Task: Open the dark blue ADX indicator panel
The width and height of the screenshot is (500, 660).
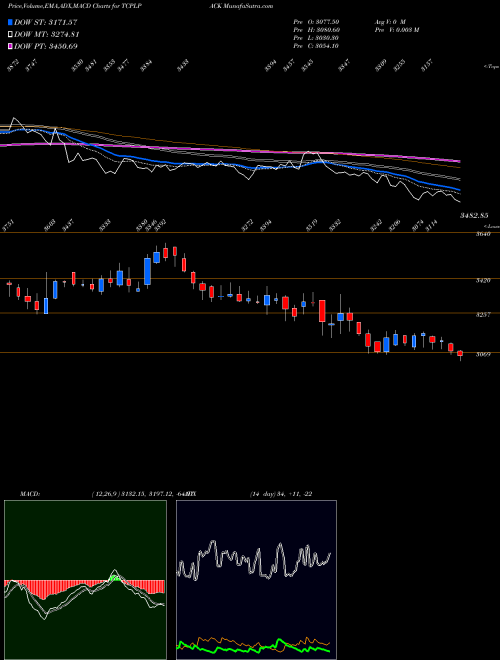Action: click(x=256, y=580)
